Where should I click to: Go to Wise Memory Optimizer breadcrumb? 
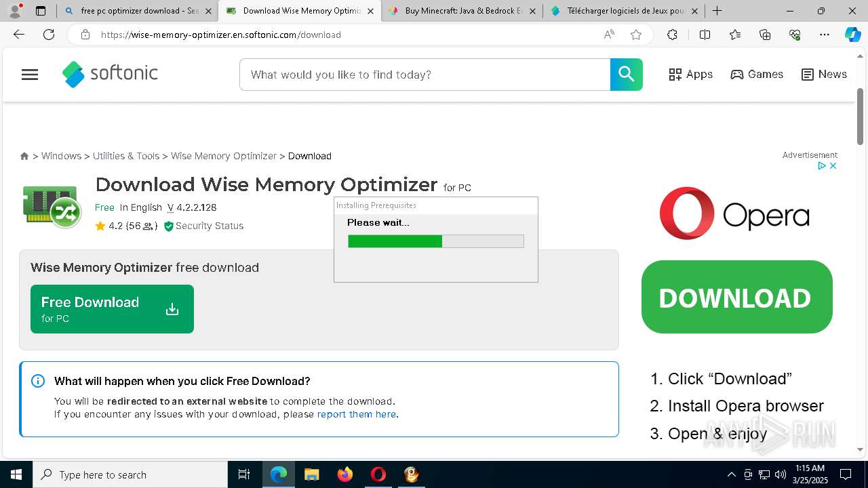click(x=224, y=156)
